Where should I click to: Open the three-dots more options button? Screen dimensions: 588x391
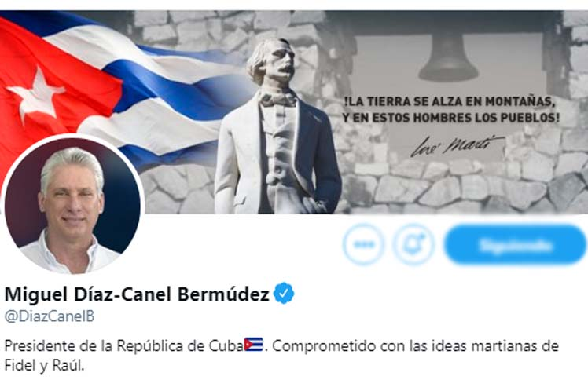(363, 244)
